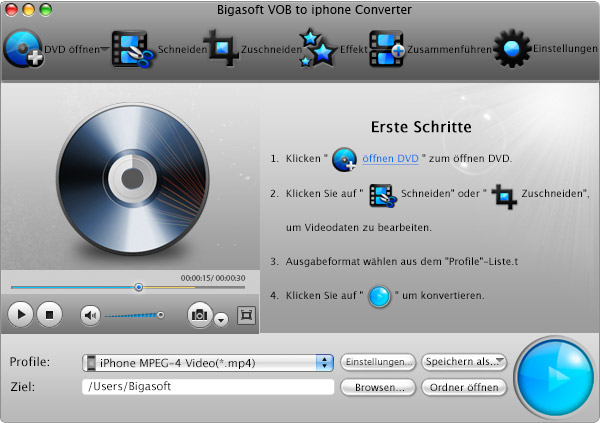Click the disc icon in step 1
The height and width of the screenshot is (423, 600).
tap(344, 159)
